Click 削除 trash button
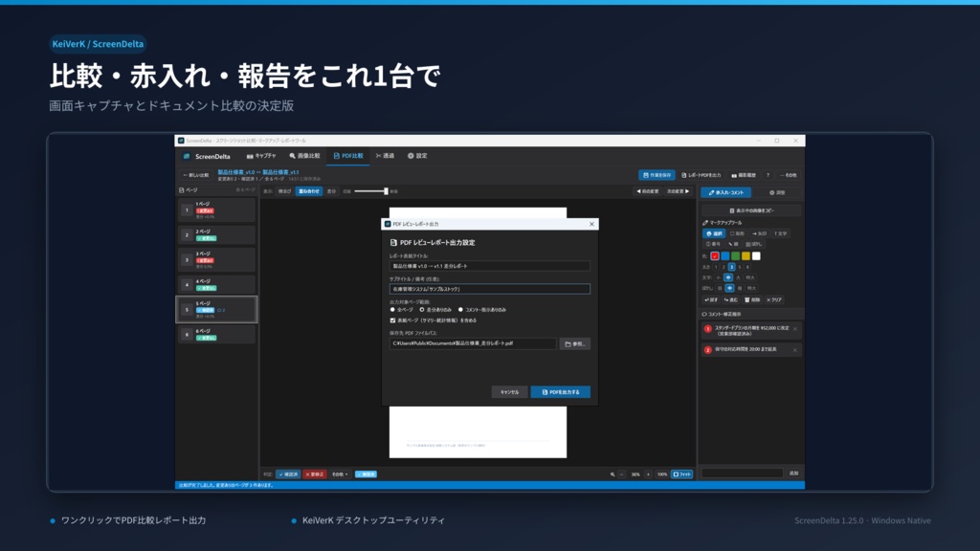The height and width of the screenshot is (551, 980). click(x=752, y=299)
